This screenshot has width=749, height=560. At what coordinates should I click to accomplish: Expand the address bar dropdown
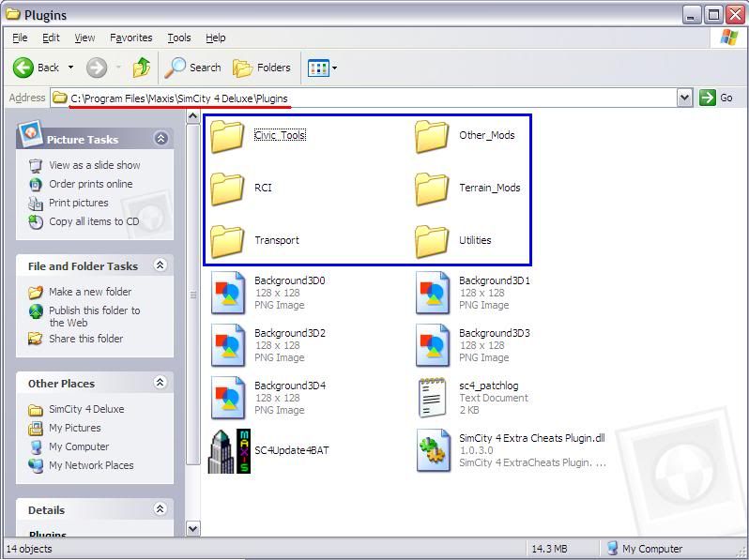pos(684,98)
